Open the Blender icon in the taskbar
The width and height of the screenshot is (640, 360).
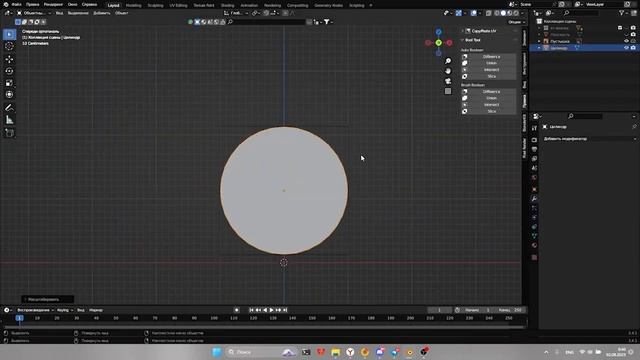tap(409, 352)
